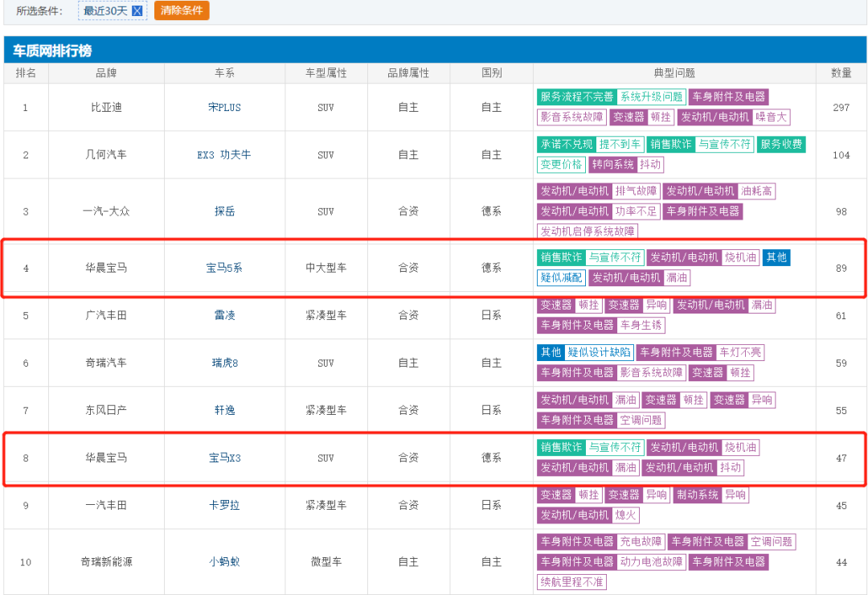Click 华晨宝马 brand in the 宝马5系 row
The image size is (868, 595).
[x=106, y=268]
